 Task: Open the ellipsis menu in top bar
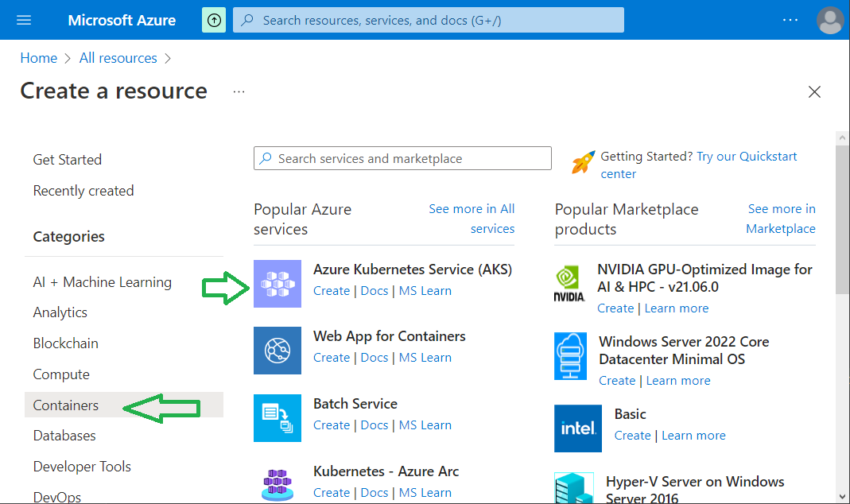(x=790, y=20)
